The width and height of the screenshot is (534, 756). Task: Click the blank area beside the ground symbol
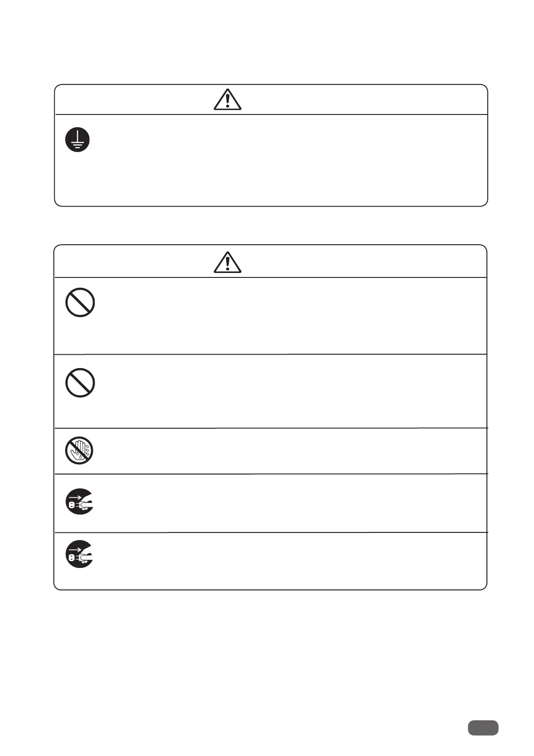[x=287, y=160]
